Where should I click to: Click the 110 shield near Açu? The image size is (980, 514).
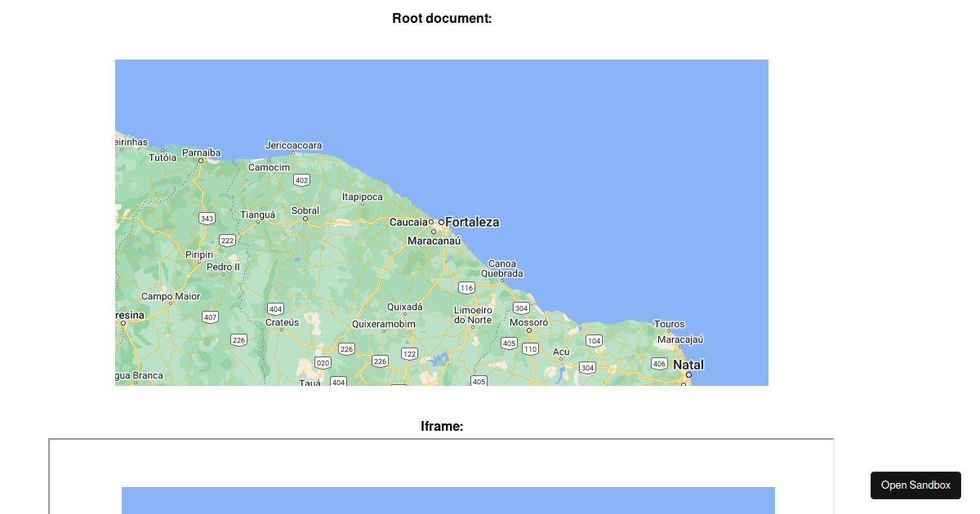pyautogui.click(x=529, y=348)
